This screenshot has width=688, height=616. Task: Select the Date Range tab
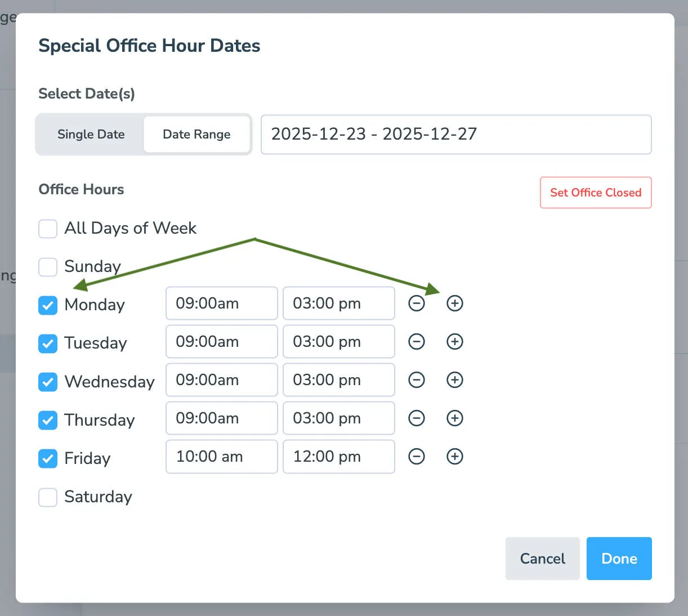click(x=196, y=134)
